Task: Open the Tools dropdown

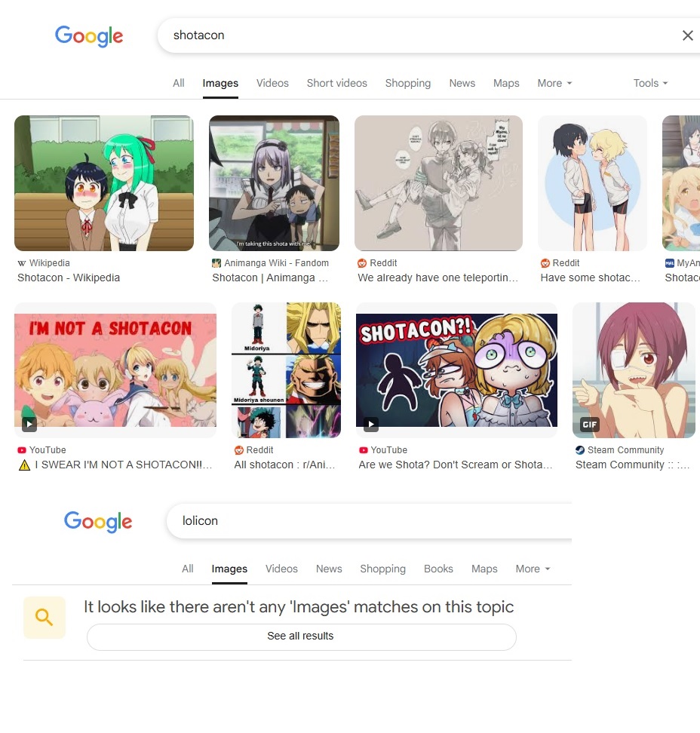Action: [650, 83]
